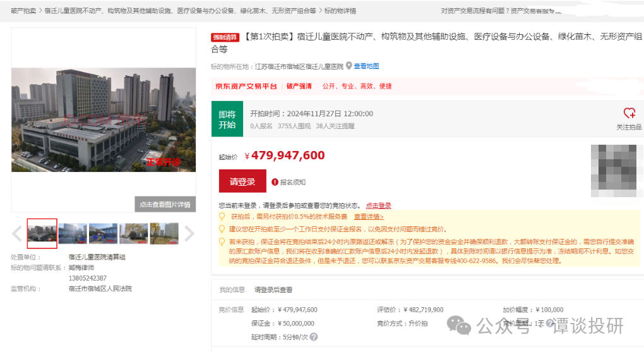
Task: Click the 破产强清 banner label
Action: [x=299, y=87]
